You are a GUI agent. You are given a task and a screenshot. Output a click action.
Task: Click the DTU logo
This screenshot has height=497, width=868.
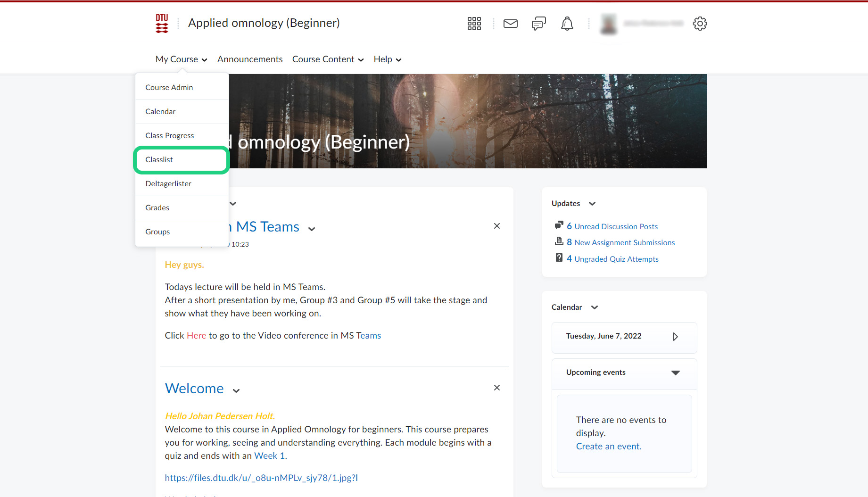[x=162, y=24]
